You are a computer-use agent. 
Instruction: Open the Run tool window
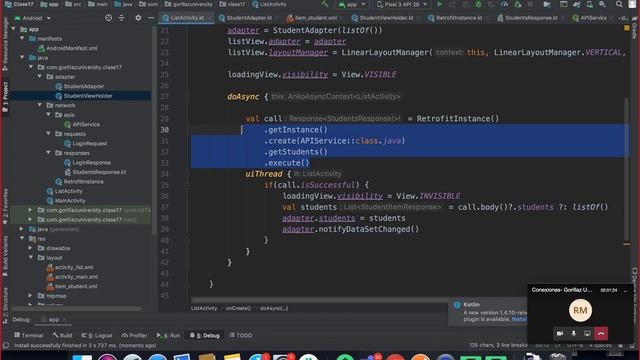pyautogui.click(x=168, y=335)
